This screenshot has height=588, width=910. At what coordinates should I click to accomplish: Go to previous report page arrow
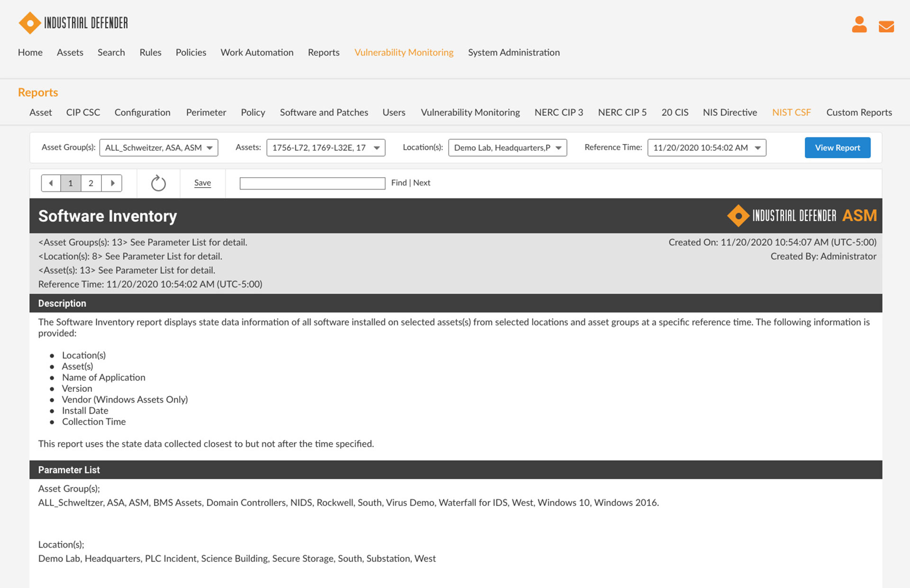click(x=51, y=183)
